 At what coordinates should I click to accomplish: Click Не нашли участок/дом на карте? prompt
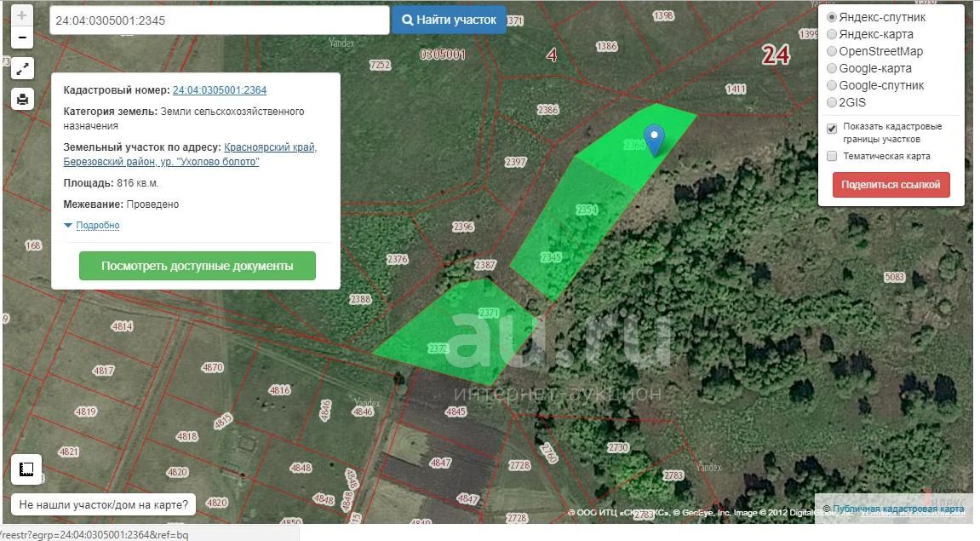coord(103,504)
